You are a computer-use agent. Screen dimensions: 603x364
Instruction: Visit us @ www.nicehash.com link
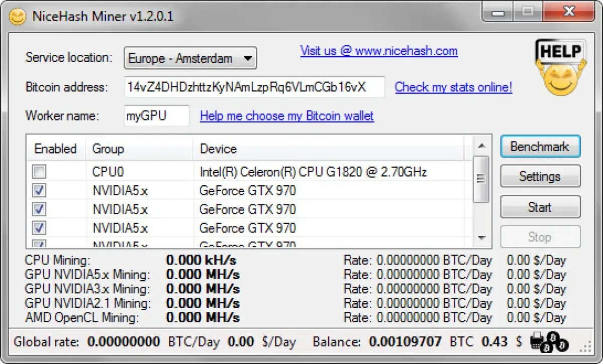pos(379,51)
